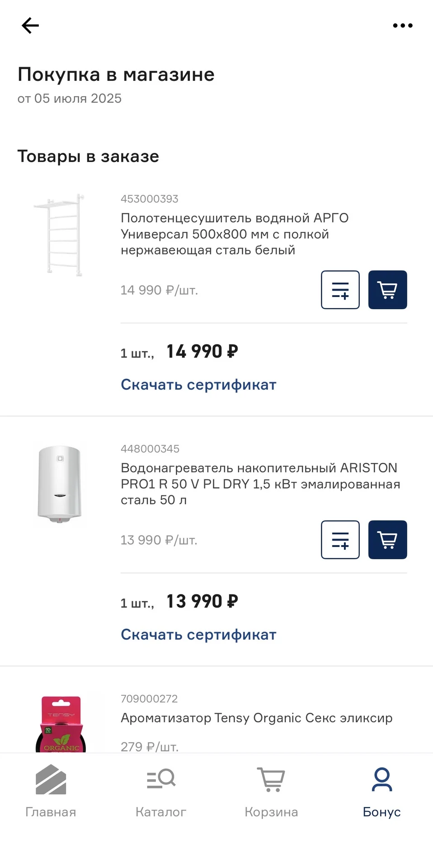Add ARISTON water heater to cart

click(x=387, y=540)
